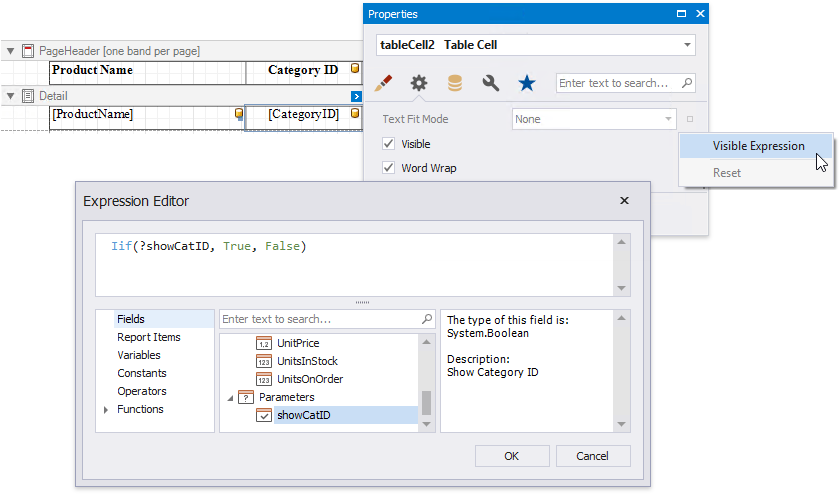
Task: Uncheck the Visible checkbox
Action: (x=389, y=144)
